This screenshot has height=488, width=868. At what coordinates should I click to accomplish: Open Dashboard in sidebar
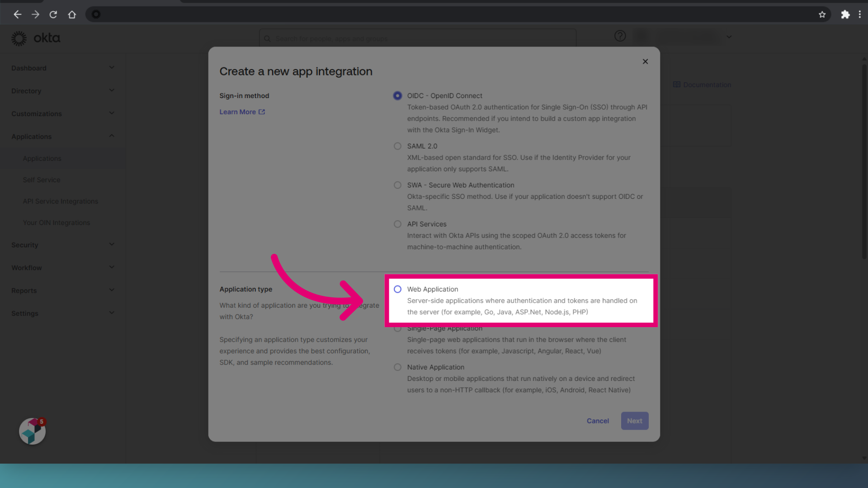(x=29, y=68)
